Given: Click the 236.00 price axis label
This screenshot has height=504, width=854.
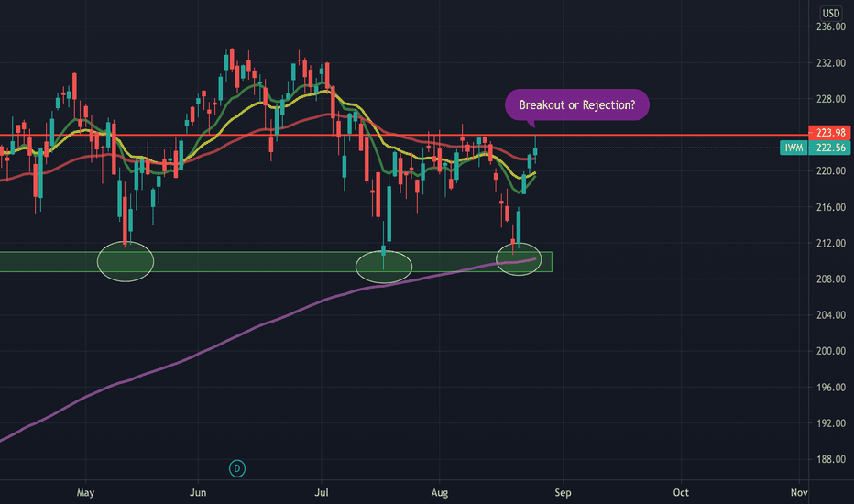Looking at the screenshot, I should (x=830, y=27).
